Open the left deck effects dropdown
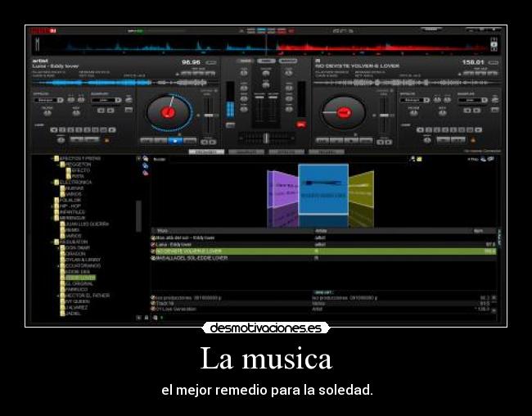532x416 pixels. pyautogui.click(x=61, y=100)
